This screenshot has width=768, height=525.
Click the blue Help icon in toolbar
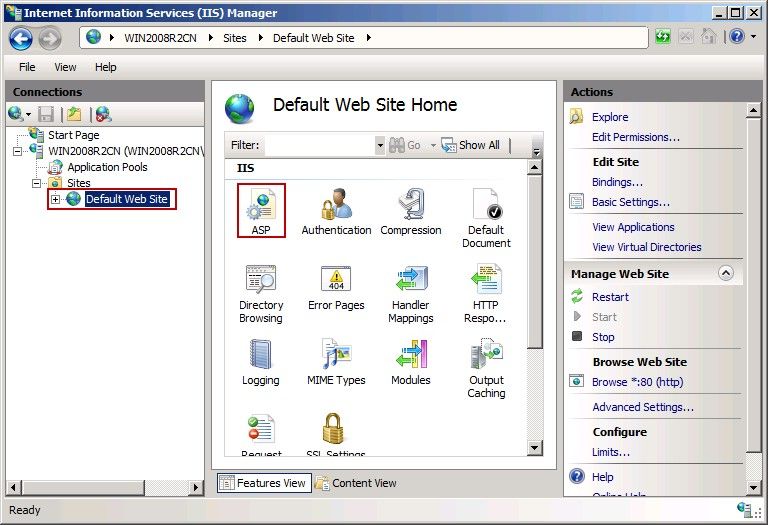(737, 37)
